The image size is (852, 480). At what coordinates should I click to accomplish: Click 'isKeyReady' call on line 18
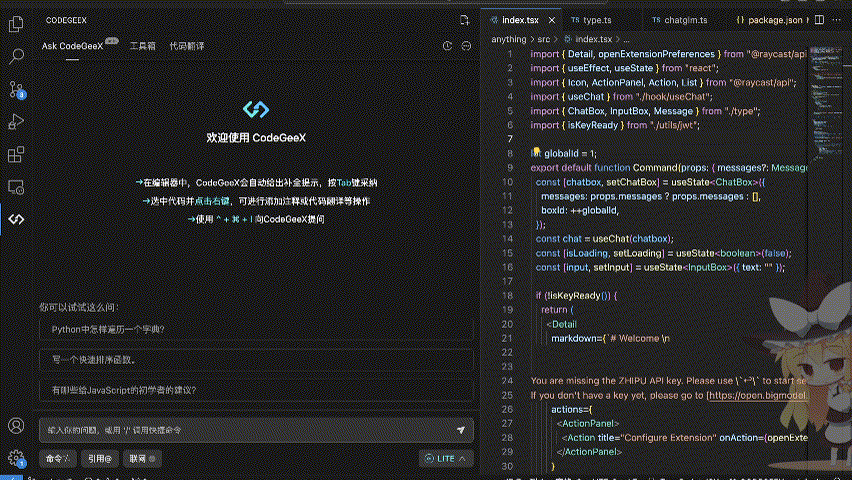pyautogui.click(x=573, y=296)
